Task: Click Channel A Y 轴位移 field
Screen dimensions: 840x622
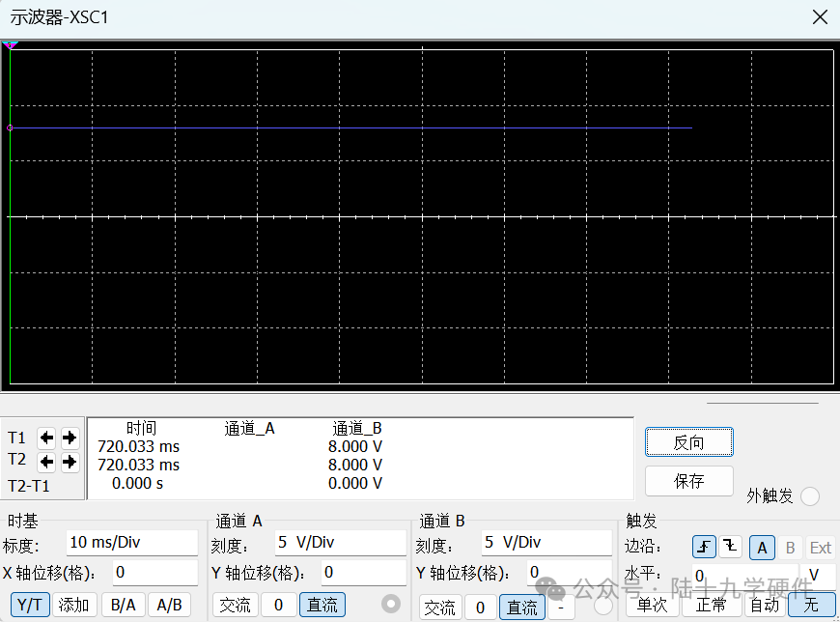Action: click(364, 573)
